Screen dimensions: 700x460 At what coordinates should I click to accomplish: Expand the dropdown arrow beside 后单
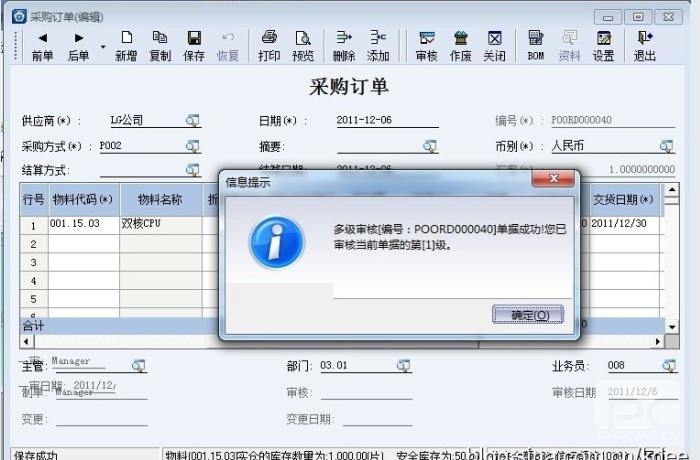(103, 46)
